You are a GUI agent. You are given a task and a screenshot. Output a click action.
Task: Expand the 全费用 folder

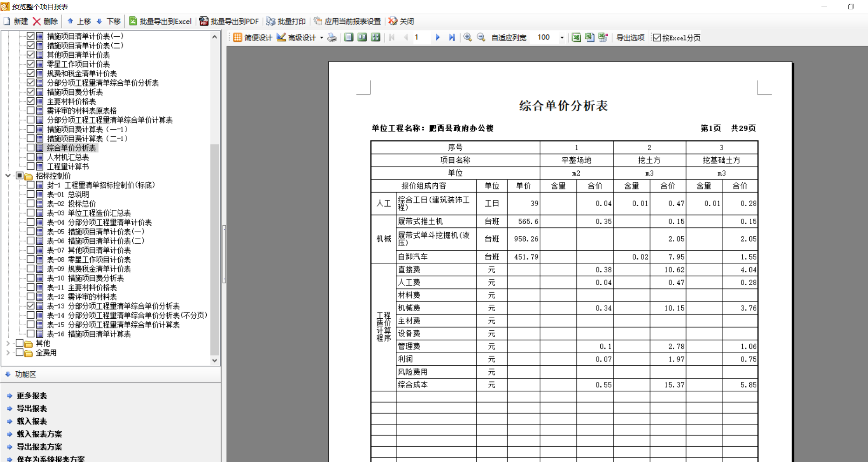(8, 353)
